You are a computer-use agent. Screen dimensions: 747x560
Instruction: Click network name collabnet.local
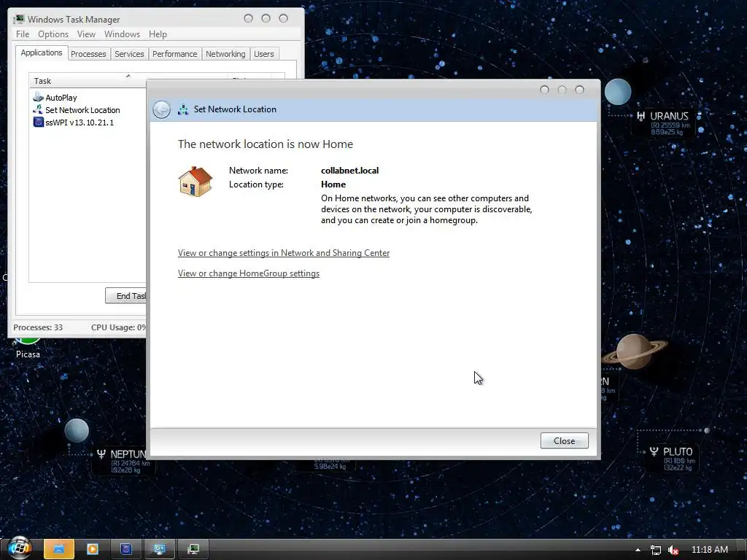click(349, 171)
